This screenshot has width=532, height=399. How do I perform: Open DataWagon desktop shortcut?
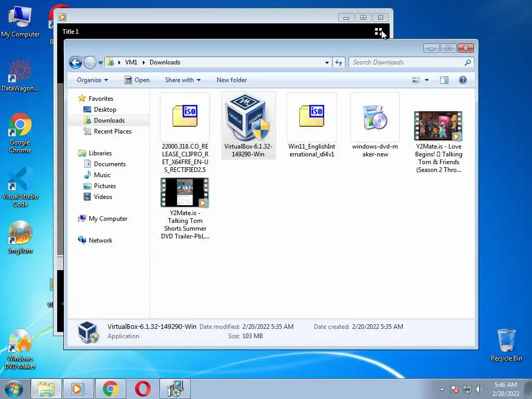click(x=20, y=75)
